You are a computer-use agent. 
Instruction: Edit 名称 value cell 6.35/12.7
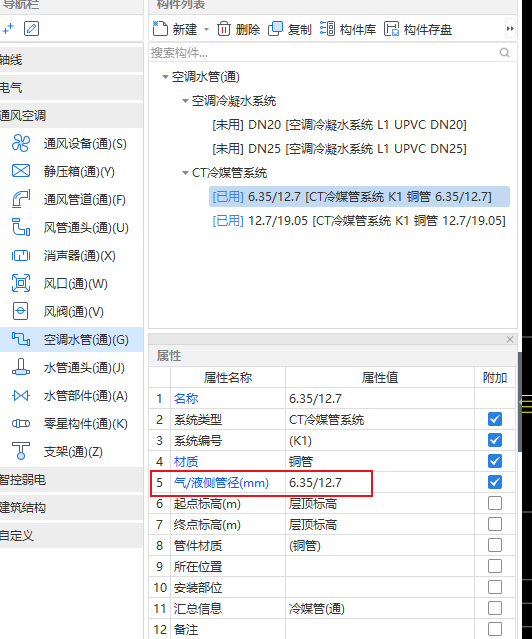[x=380, y=398]
